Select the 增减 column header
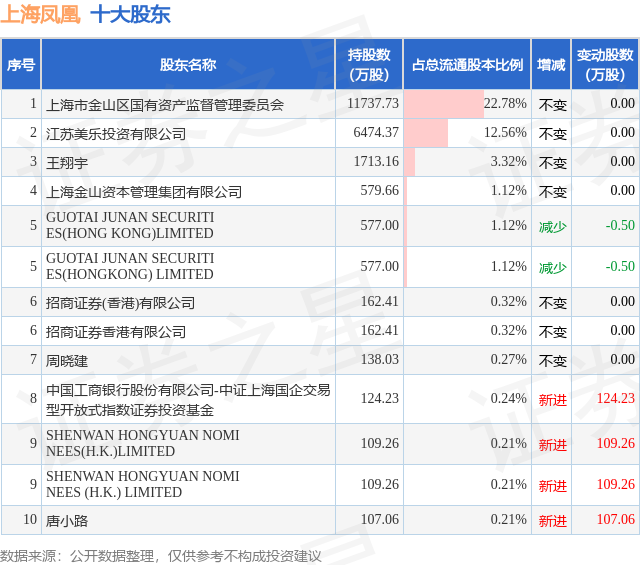640x565 pixels. 551,65
